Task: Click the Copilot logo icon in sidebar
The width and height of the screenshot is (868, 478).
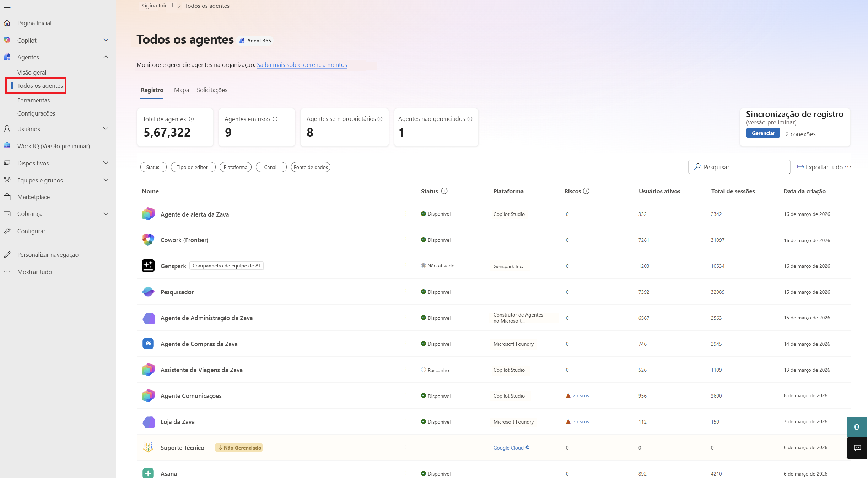Action: click(7, 40)
